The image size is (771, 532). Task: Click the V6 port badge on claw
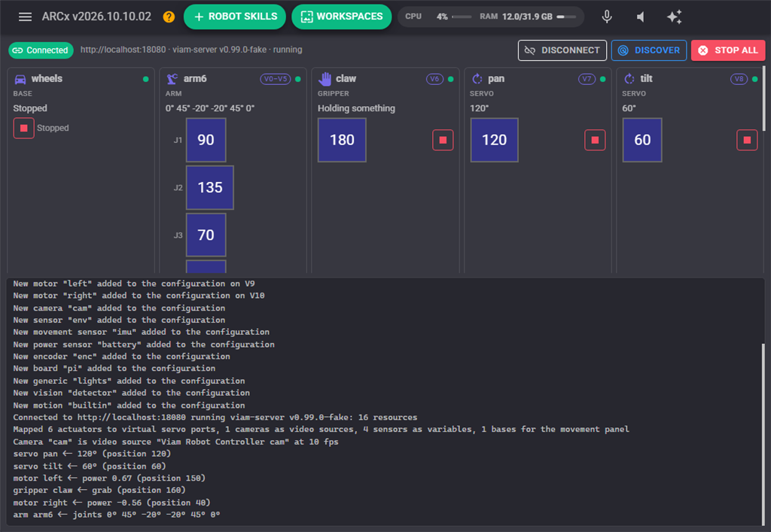434,79
